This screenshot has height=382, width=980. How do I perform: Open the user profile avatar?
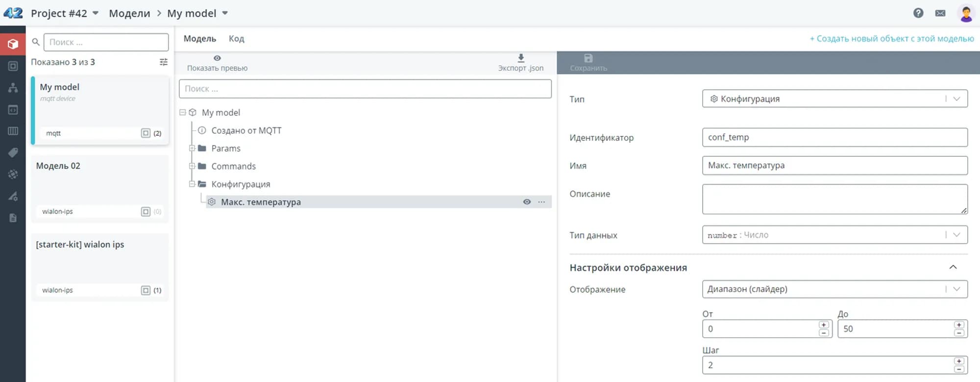pos(966,13)
